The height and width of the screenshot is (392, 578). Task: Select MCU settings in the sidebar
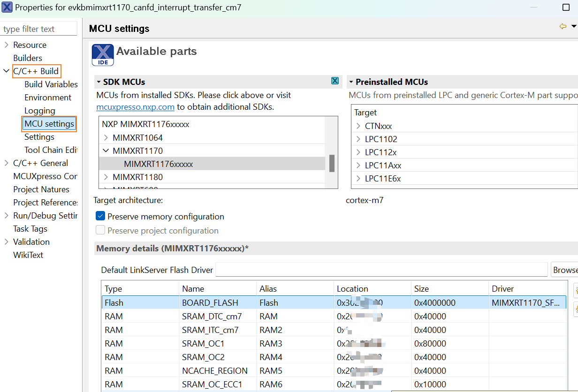tap(49, 124)
